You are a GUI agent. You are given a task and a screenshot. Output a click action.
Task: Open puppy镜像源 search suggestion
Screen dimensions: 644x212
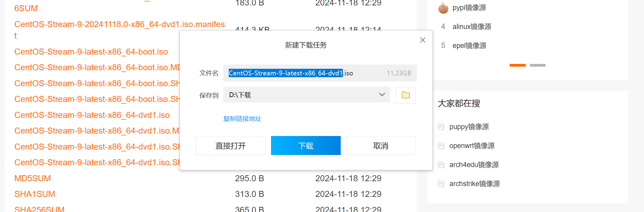(x=469, y=127)
